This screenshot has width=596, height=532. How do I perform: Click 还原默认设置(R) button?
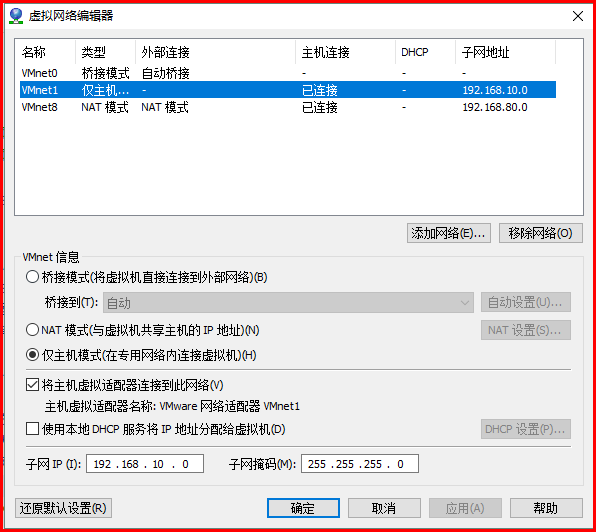tap(63, 508)
